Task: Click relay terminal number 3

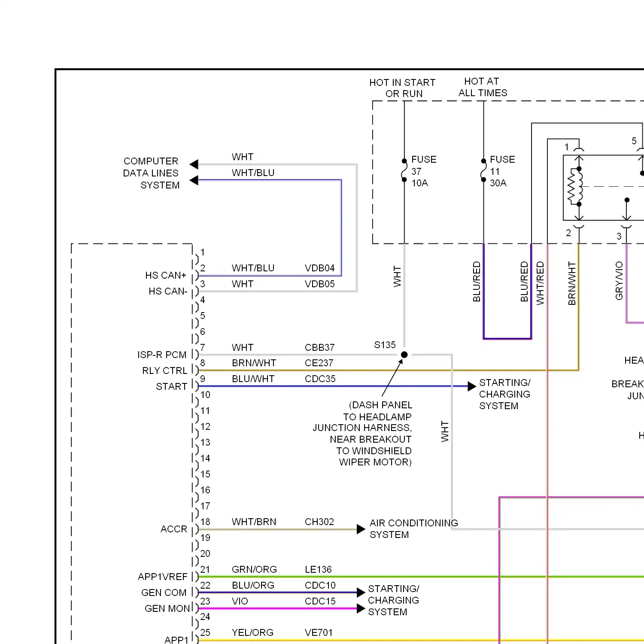Action: point(619,236)
